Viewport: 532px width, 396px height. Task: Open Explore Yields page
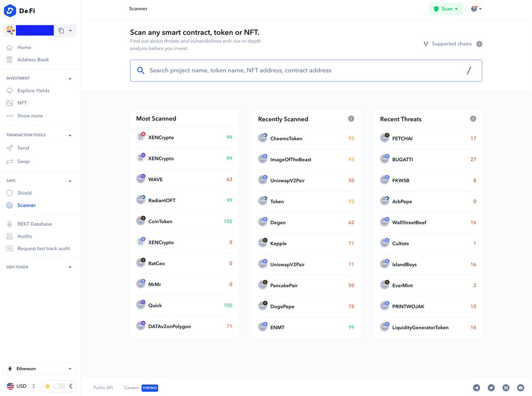tap(33, 90)
